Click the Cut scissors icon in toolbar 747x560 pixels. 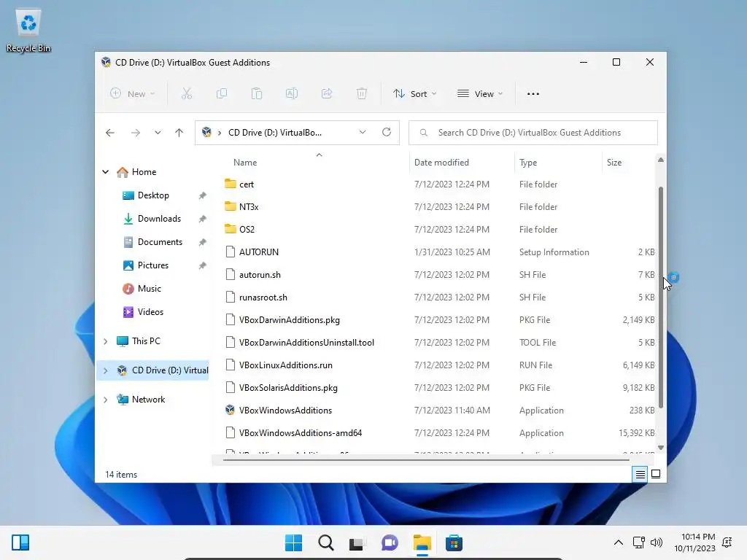click(x=187, y=94)
